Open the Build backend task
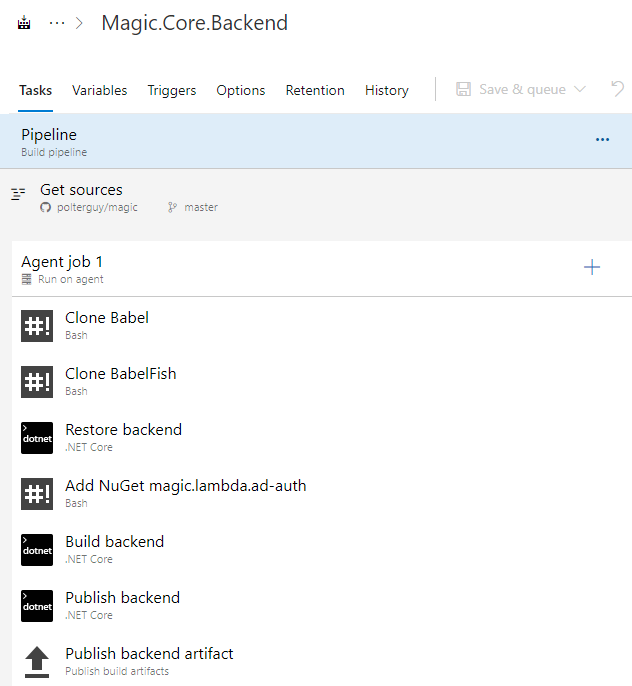Screen dimensions: 632x686 click(114, 548)
